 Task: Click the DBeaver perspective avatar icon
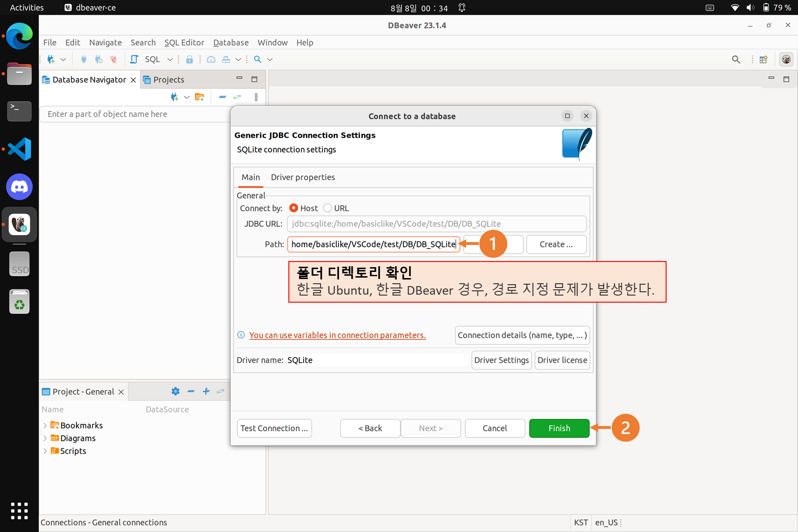(786, 59)
